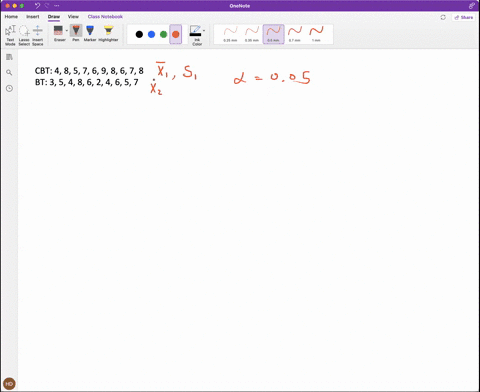Open the View ribbon tab
Screen dimensions: 480x392
[73, 16]
